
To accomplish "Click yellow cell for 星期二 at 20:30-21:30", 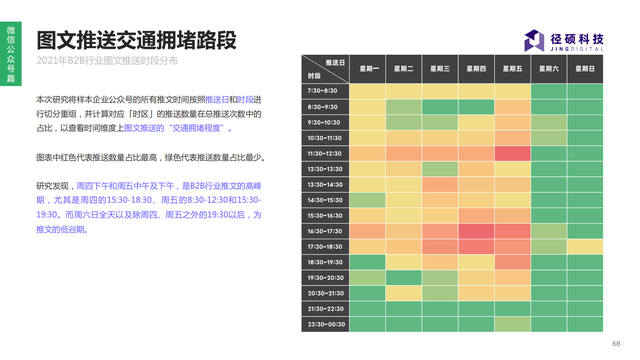I will pyautogui.click(x=404, y=293).
